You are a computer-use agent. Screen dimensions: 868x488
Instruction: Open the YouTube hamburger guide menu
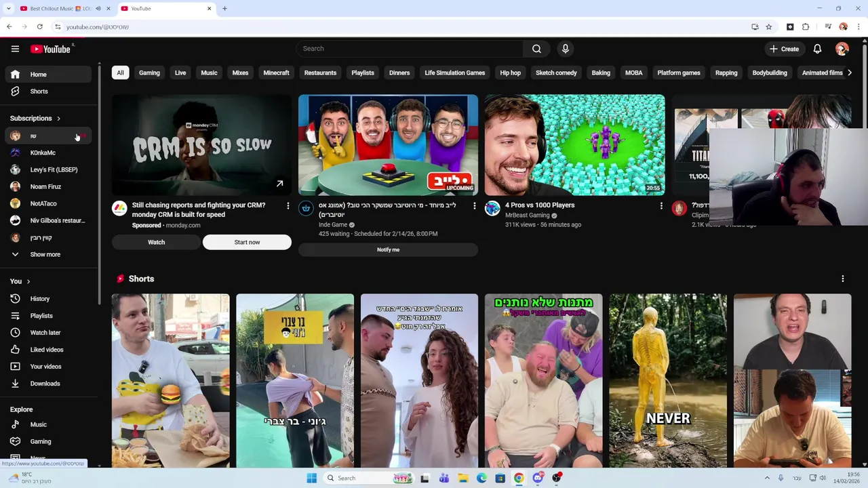point(15,49)
